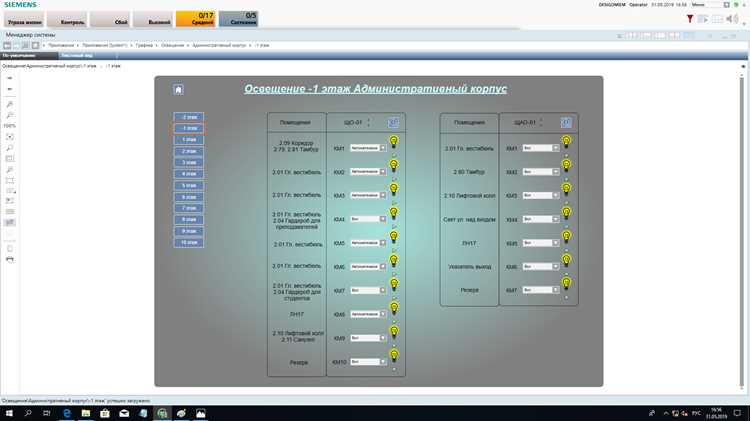The image size is (750, 421).
Task: Select the -2 этаж floor button
Action: (x=189, y=117)
